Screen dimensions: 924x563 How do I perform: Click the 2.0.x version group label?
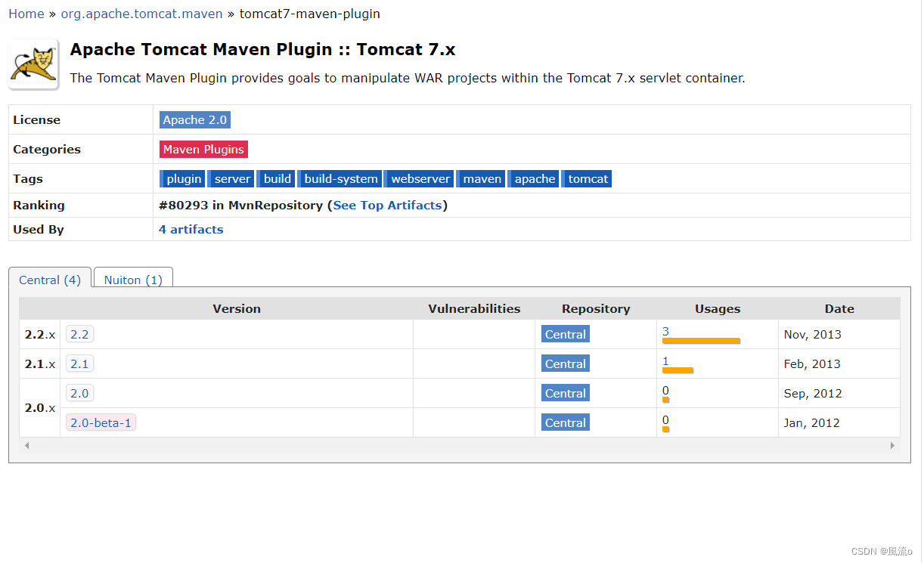40,407
